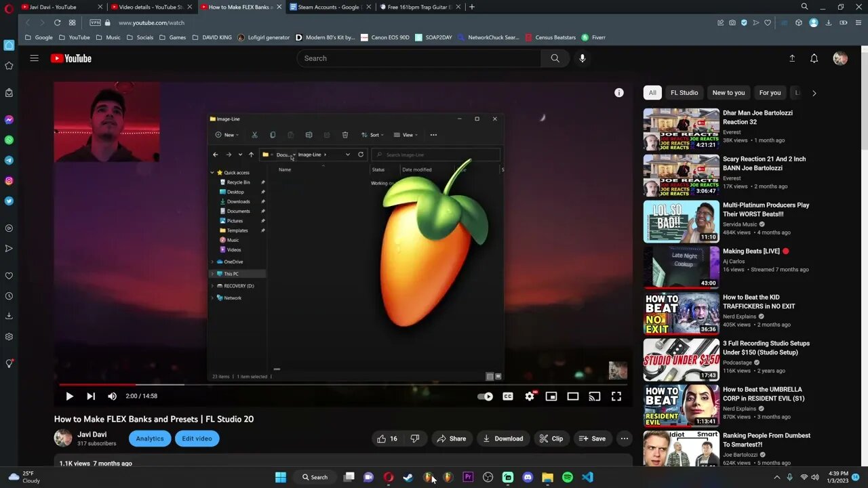Image resolution: width=868 pixels, height=488 pixels.
Task: Like the video with thumbs up
Action: (x=387, y=439)
